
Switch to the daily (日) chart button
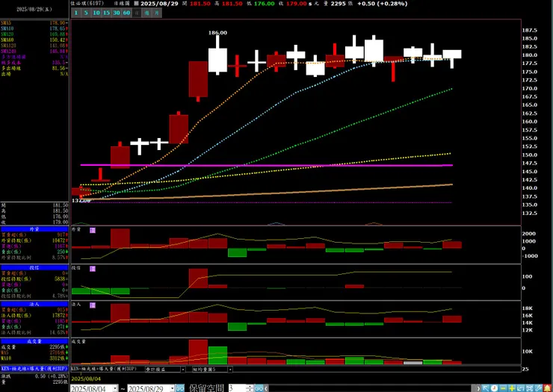137,13
